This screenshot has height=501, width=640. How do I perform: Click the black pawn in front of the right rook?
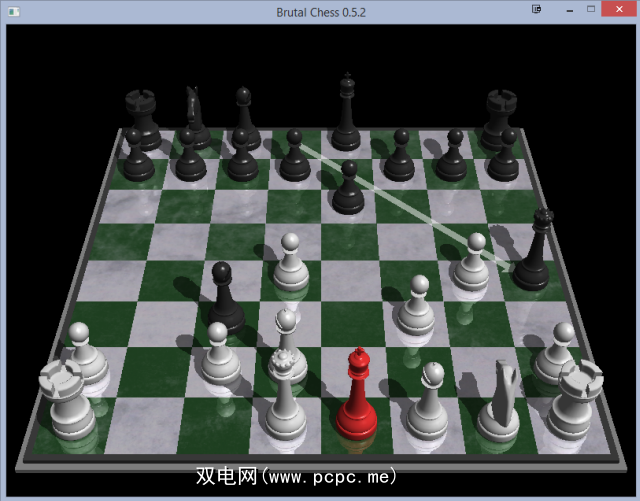(504, 155)
